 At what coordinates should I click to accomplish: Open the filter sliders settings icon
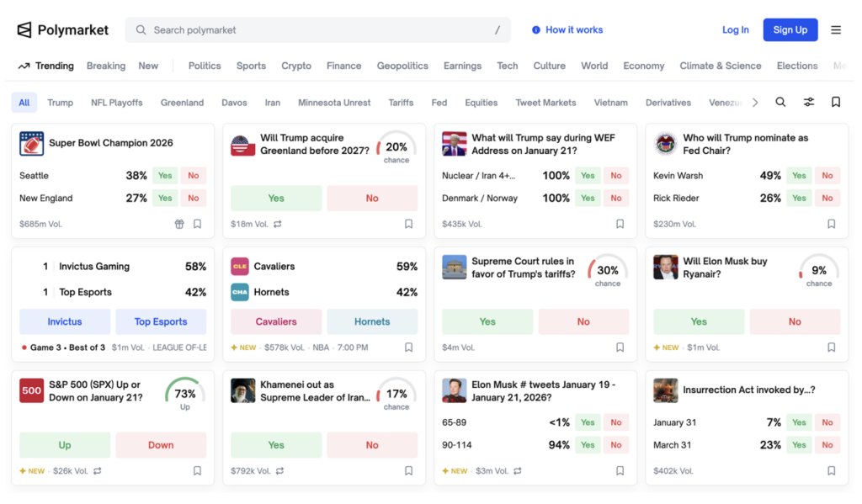808,103
